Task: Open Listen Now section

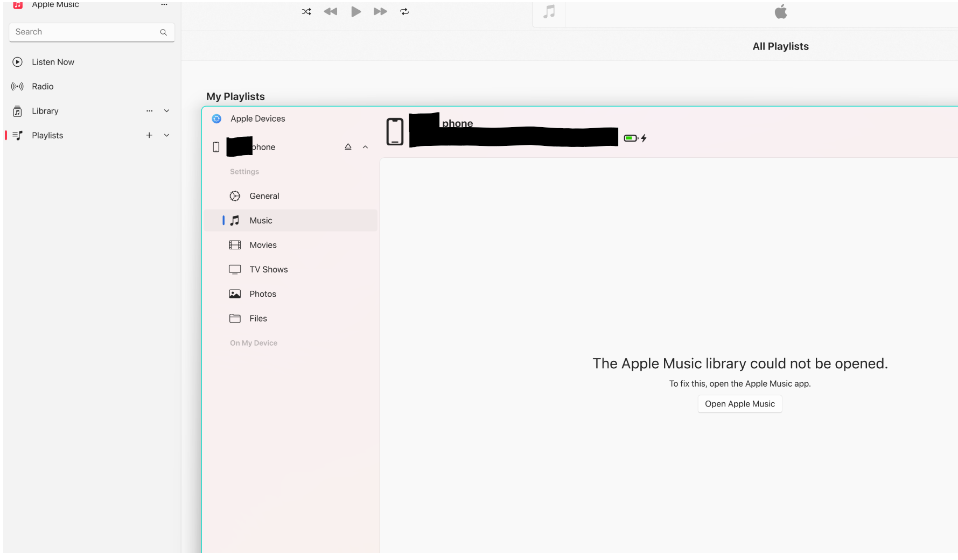Action: 92,62
